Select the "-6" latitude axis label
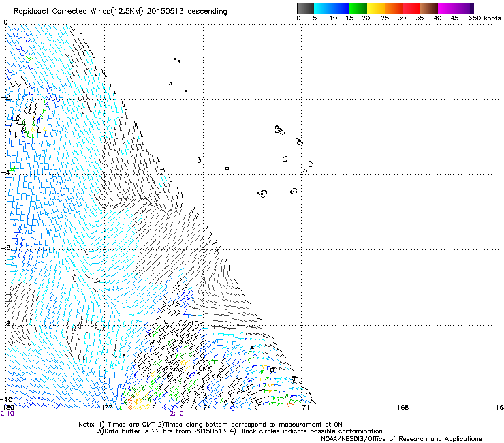The height and width of the screenshot is (443, 504). pos(5,247)
